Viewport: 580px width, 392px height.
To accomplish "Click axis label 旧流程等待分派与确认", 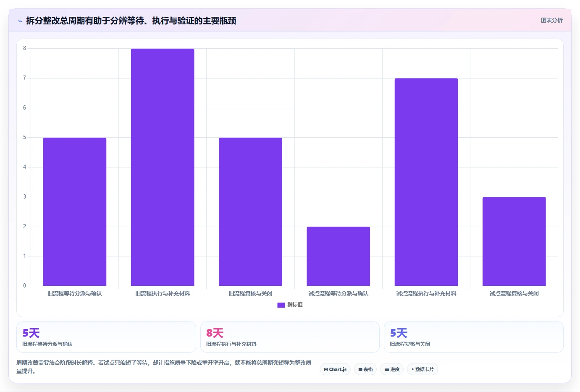I will tap(75, 293).
